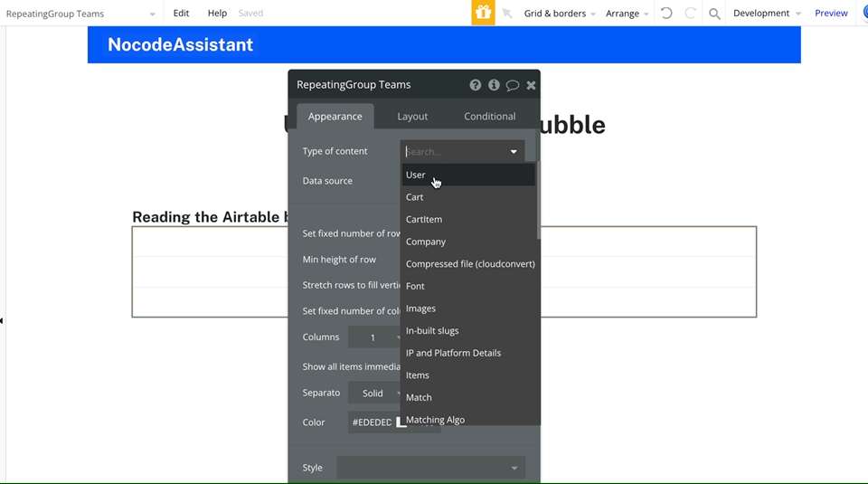Click the dropdown list scrollbar

[x=538, y=201]
